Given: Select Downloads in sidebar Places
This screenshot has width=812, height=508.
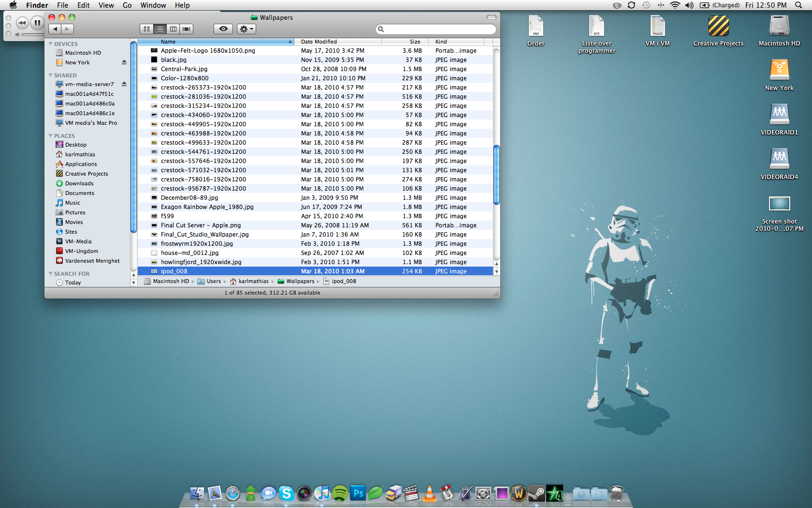Looking at the screenshot, I should (79, 183).
